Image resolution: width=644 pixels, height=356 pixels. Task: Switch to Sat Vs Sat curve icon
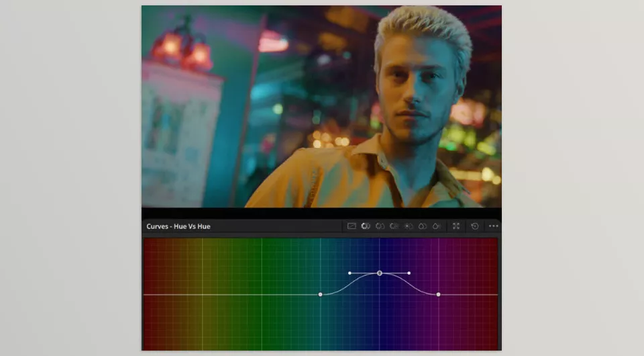422,226
